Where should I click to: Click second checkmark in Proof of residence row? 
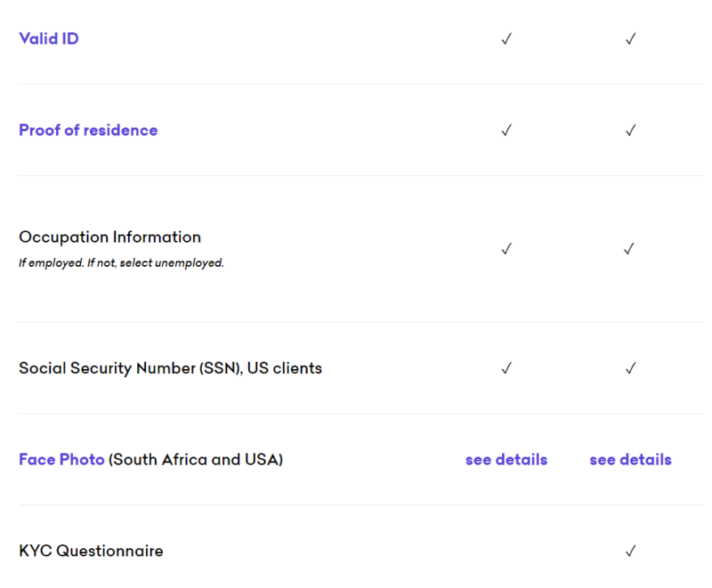pos(630,131)
